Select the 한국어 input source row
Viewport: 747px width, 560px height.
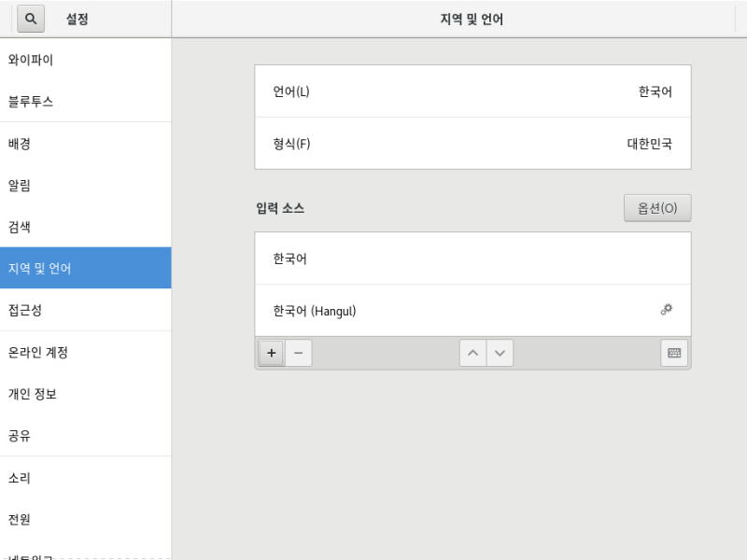pyautogui.click(x=472, y=259)
